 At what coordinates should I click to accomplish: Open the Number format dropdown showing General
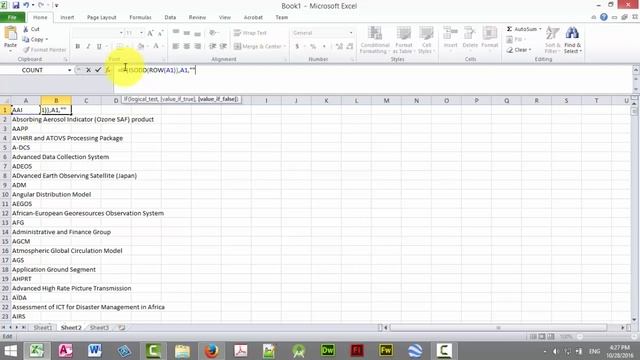(351, 33)
